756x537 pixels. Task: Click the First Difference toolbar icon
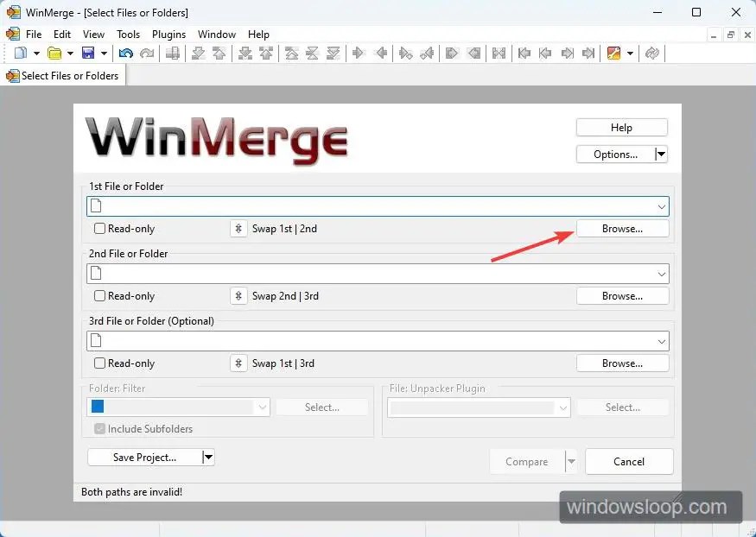pos(291,53)
